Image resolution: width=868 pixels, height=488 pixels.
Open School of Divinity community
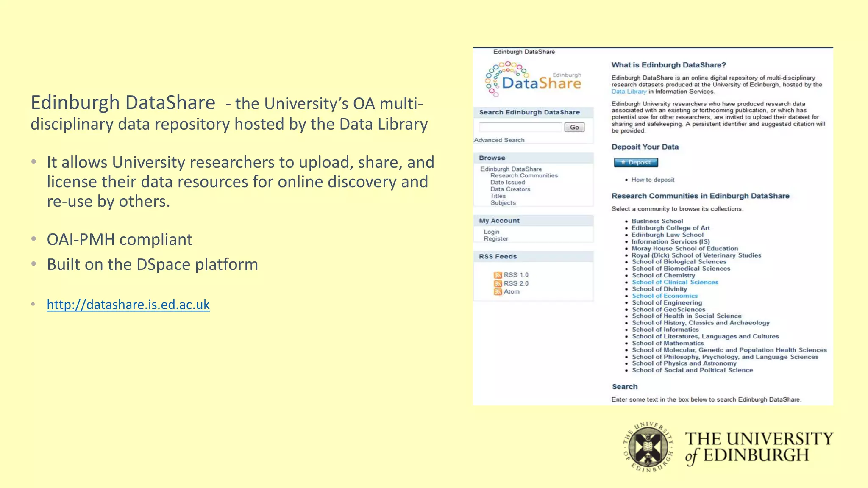[x=659, y=289]
